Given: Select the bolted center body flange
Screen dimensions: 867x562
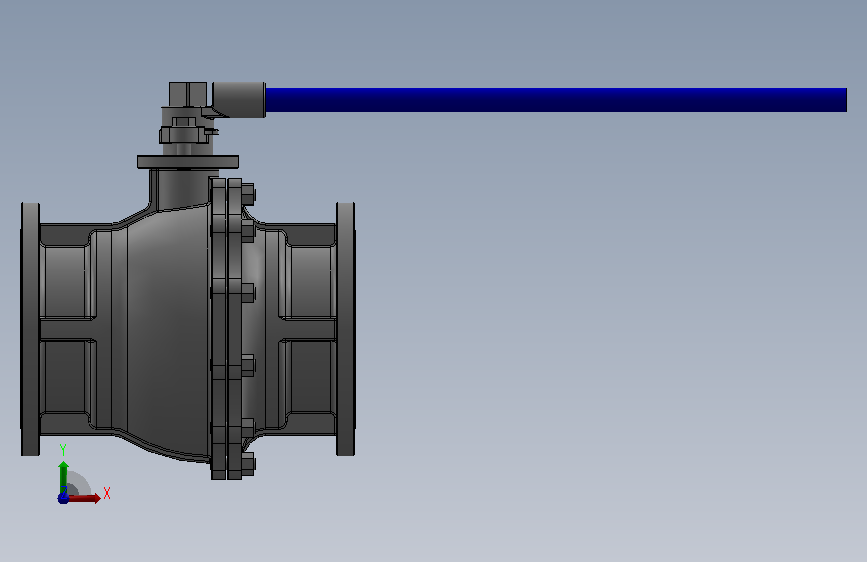Looking at the screenshot, I should [x=227, y=328].
